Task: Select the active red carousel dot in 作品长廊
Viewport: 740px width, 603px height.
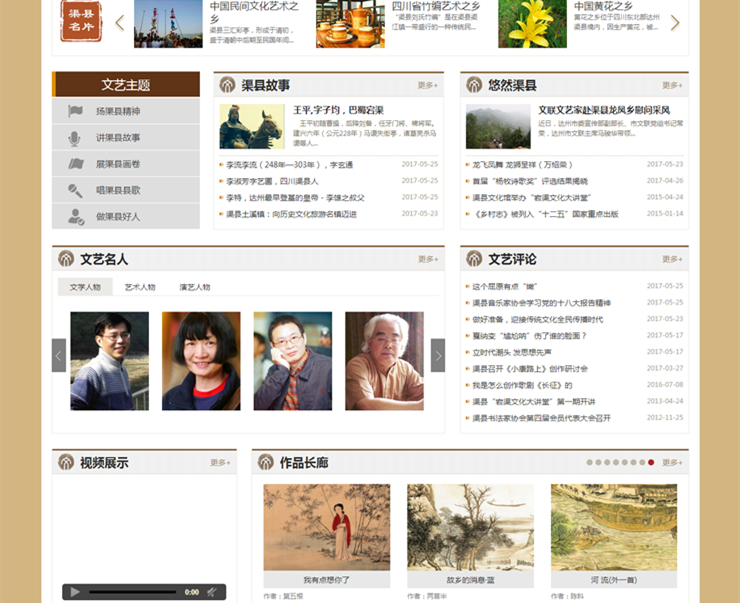Action: pos(651,463)
